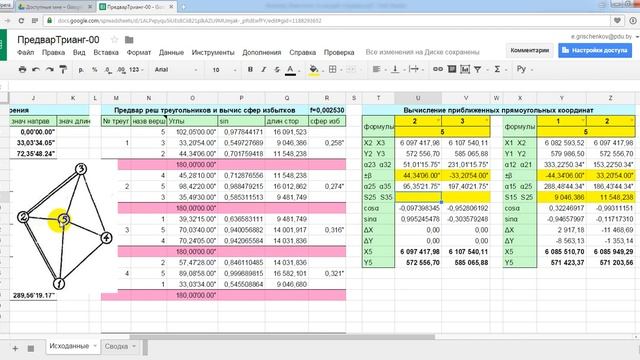
Task: Open the Functions sigma menu
Action: pos(497,69)
